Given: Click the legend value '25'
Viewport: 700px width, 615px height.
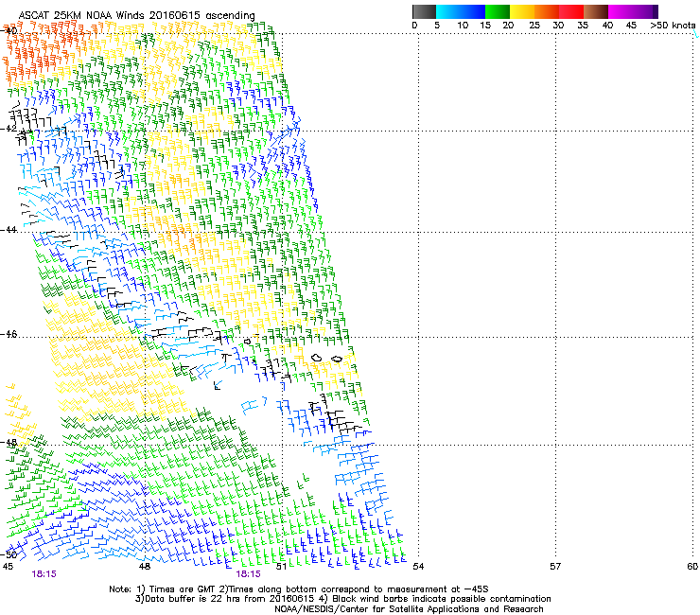Looking at the screenshot, I should coord(534,25).
